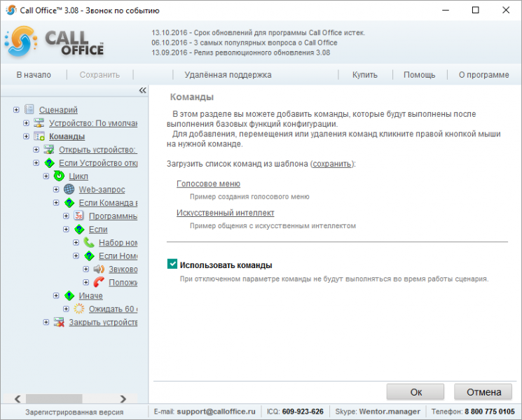Click diamond icon beside the Если node
This screenshot has width=522, height=420.
[x=79, y=229]
